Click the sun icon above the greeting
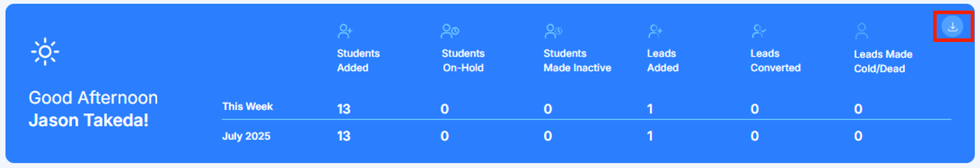This screenshot has height=168, width=980. coord(45,52)
